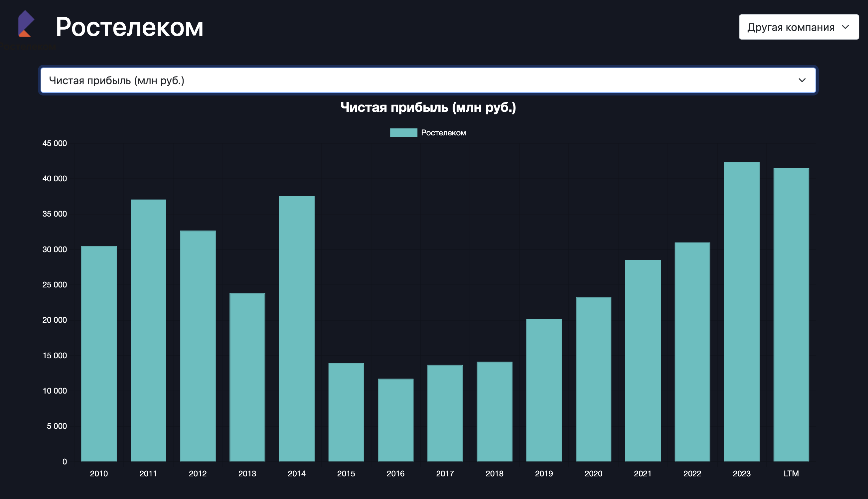Click the "LTM" x-axis label
The width and height of the screenshot is (868, 499).
tap(791, 474)
